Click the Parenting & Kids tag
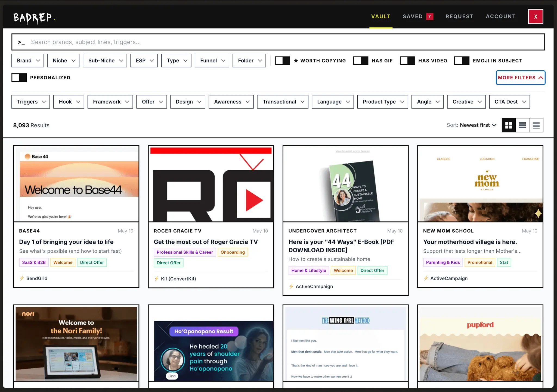This screenshot has width=557, height=392. [x=443, y=262]
